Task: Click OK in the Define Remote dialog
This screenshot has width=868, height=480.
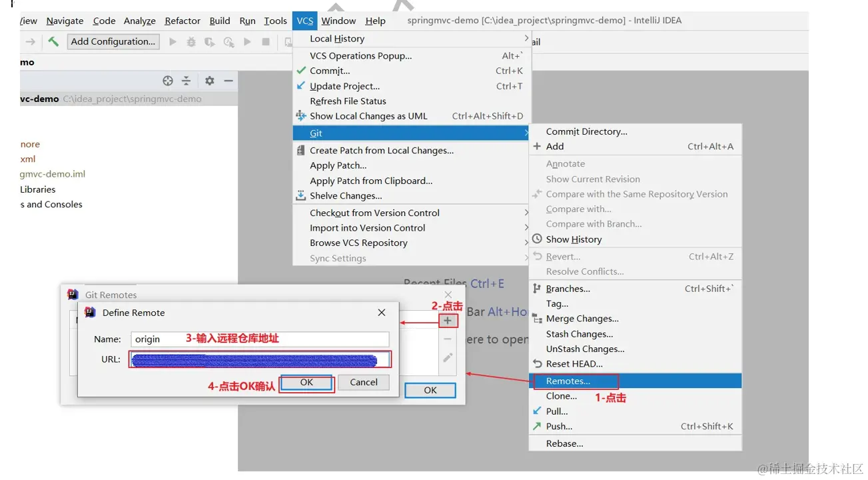Action: tap(306, 383)
